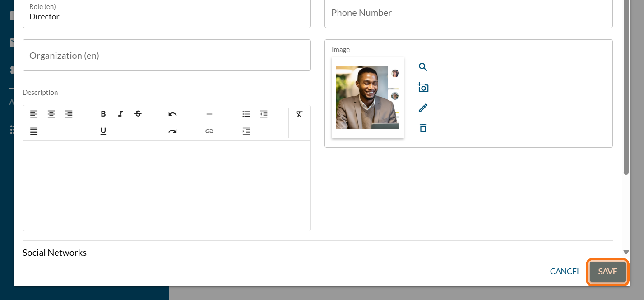Viewport: 644px width, 300px height.
Task: Zoom in on the profile image
Action: 423,67
